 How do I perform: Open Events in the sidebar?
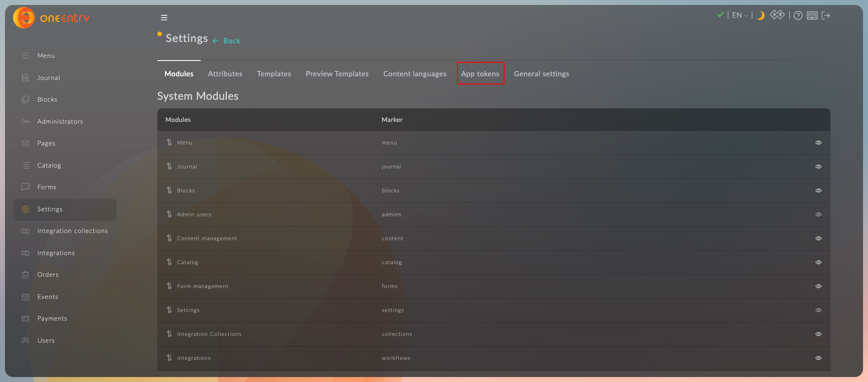(65, 297)
